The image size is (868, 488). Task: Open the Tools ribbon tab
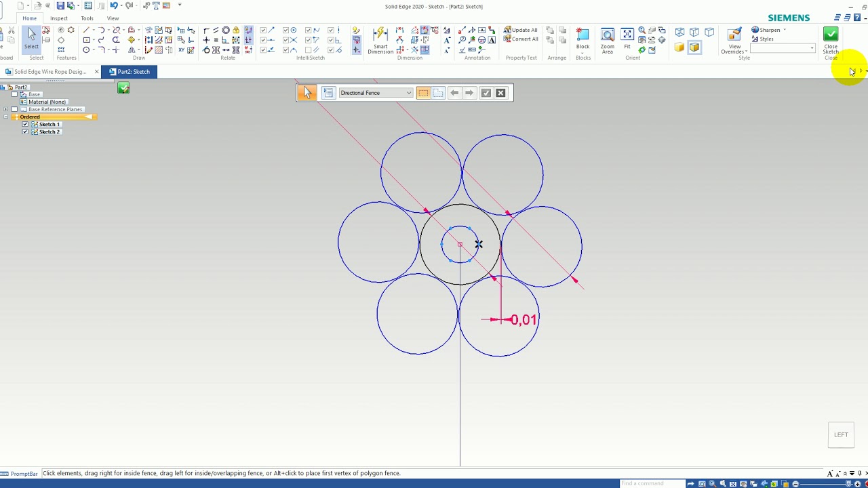point(87,18)
